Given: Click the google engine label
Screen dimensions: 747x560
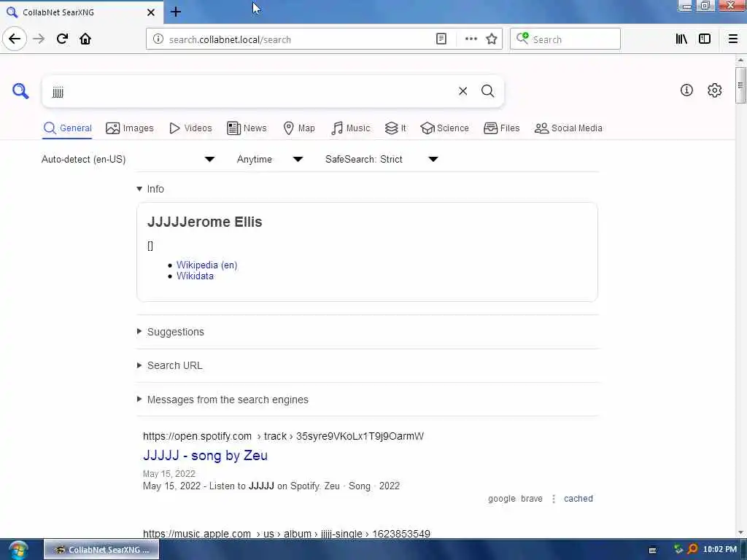Looking at the screenshot, I should click(502, 499).
